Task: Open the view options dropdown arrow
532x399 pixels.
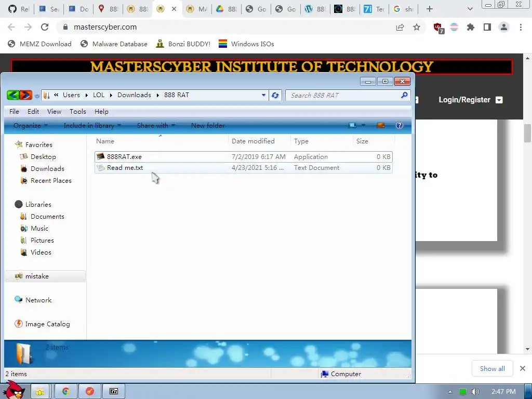Action: (x=363, y=125)
